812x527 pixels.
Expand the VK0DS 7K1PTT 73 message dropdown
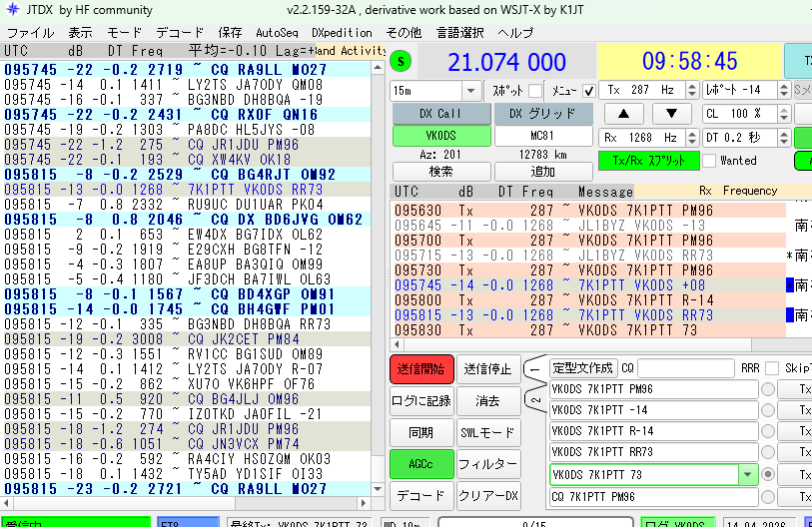[747, 475]
